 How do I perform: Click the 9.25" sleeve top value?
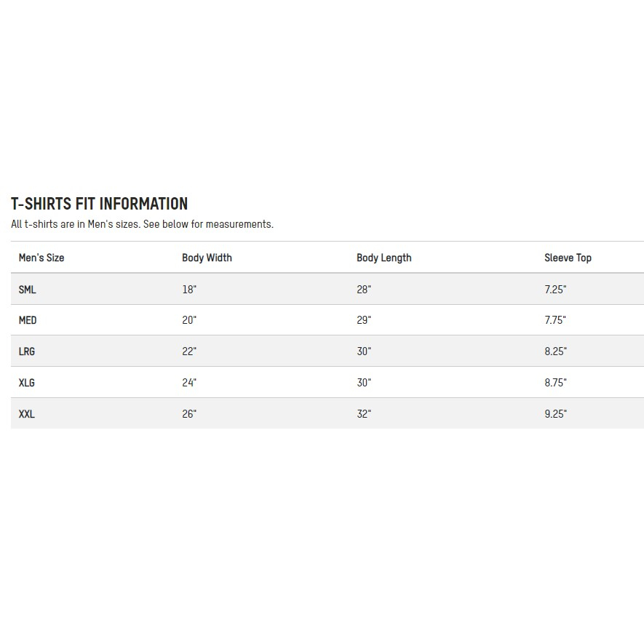coord(555,414)
